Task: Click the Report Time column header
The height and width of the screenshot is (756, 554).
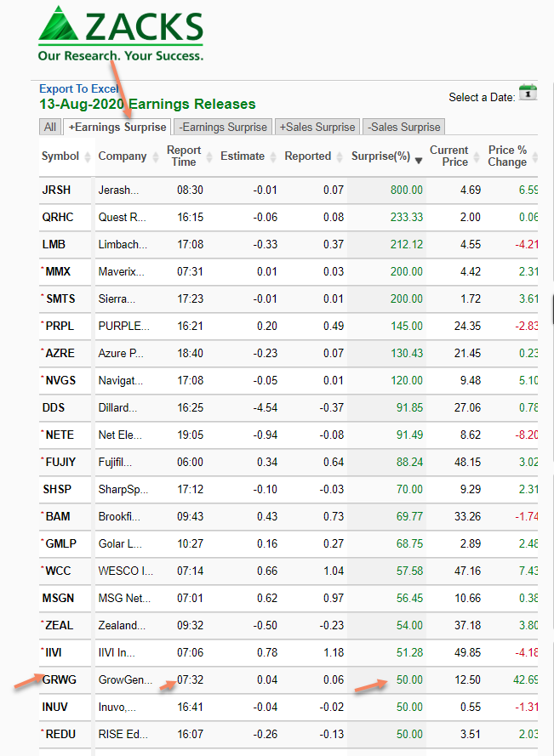Action: coord(184,156)
